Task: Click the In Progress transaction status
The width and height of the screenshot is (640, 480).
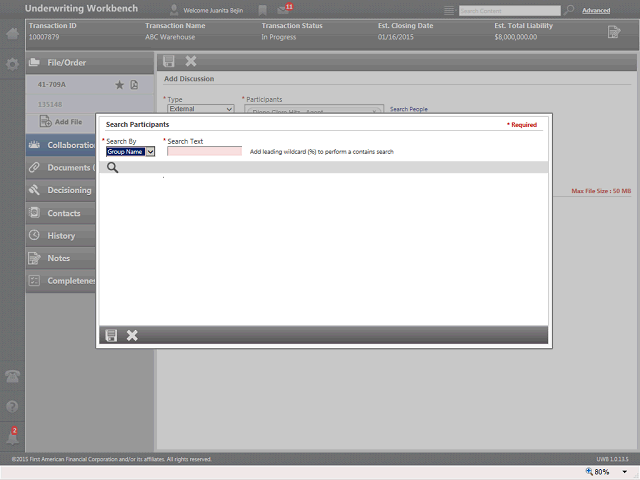Action: 279,37
